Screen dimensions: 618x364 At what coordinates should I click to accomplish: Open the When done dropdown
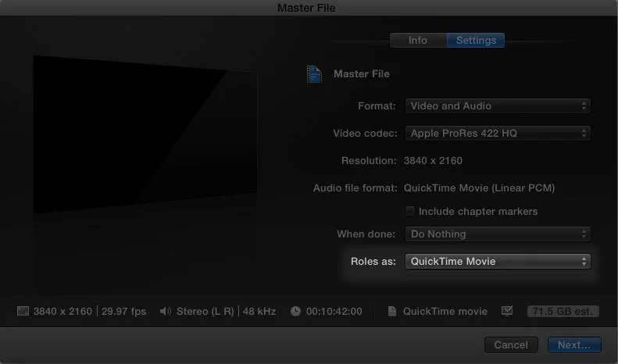pos(498,234)
